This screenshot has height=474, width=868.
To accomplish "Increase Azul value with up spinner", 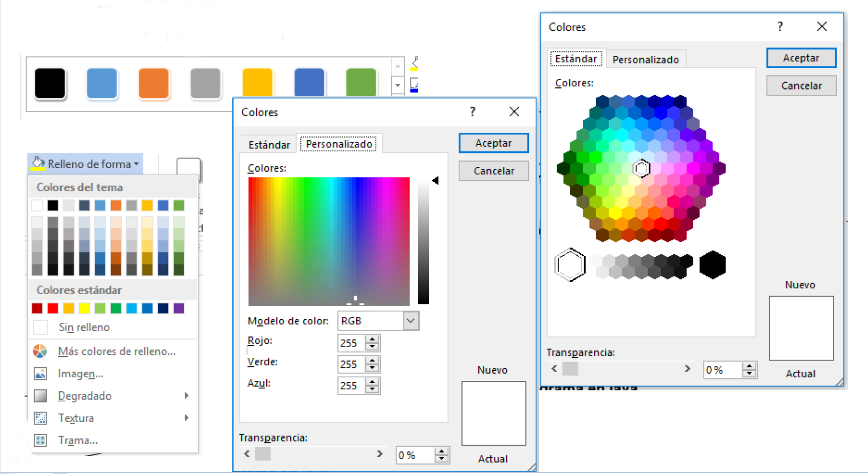I will [373, 381].
